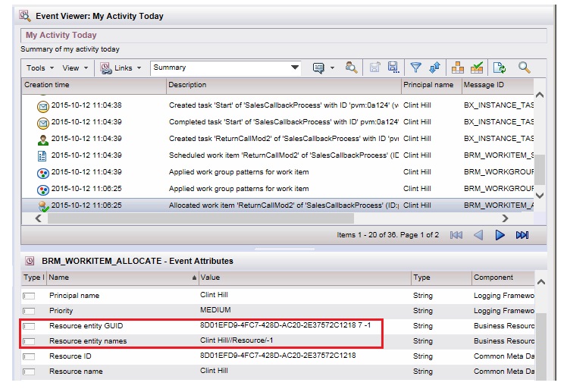Click the Type column header next to Component
The height and width of the screenshot is (392, 567).
coord(441,278)
